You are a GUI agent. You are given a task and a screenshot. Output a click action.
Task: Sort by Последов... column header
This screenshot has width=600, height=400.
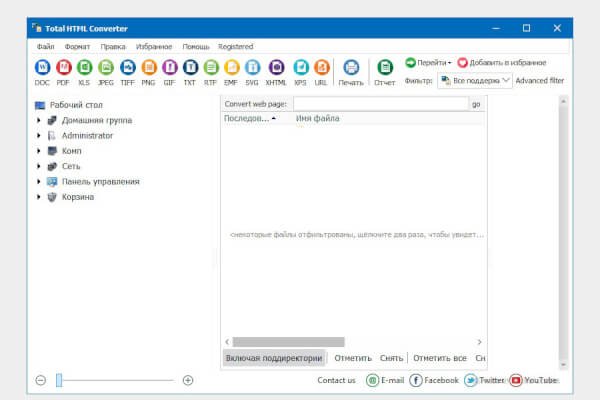(x=250, y=118)
